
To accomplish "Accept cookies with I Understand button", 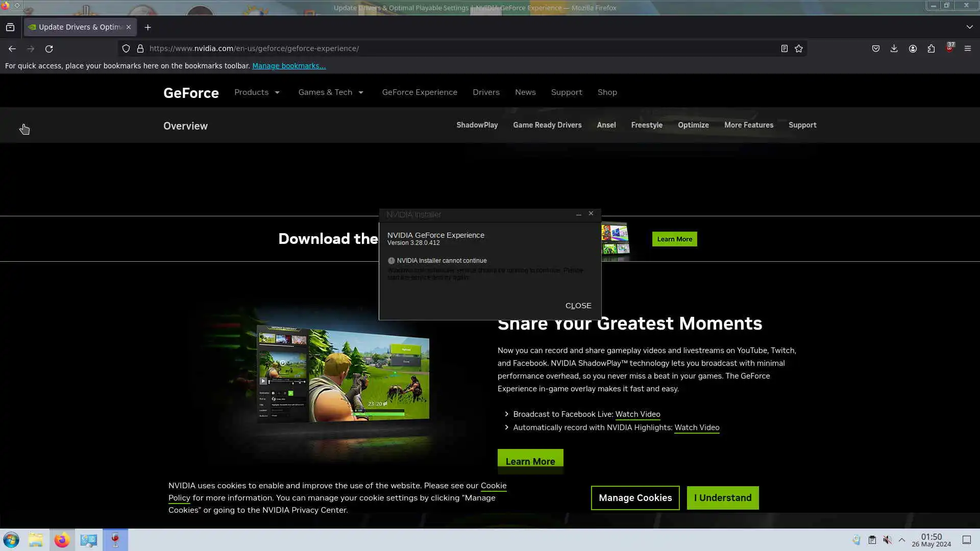I will (722, 498).
